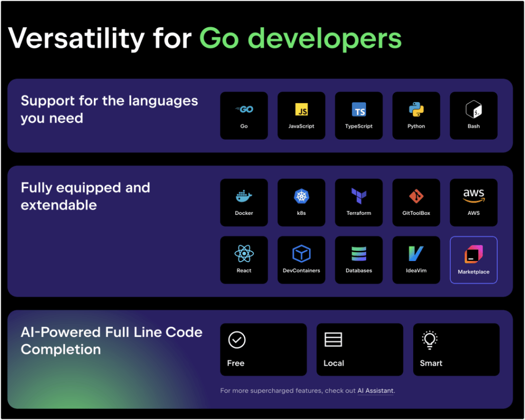The width and height of the screenshot is (525, 420).
Task: Click the Free checkmark card
Action: coord(264,349)
